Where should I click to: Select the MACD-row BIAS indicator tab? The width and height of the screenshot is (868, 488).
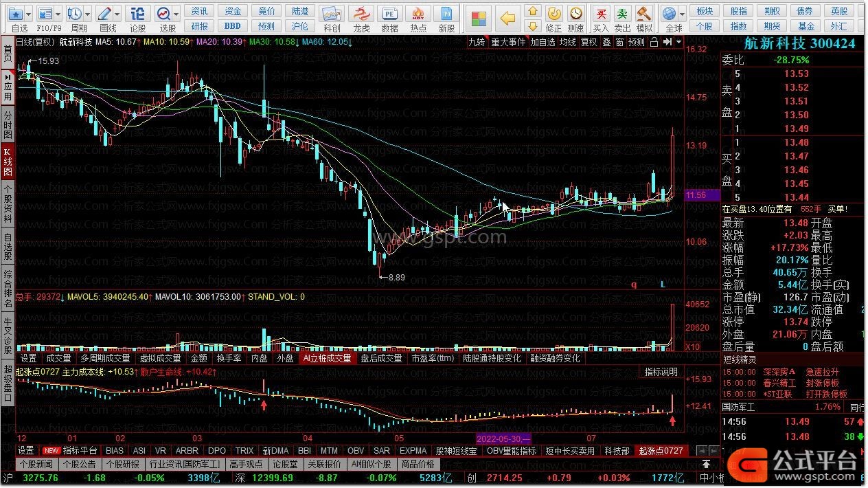pos(115,451)
